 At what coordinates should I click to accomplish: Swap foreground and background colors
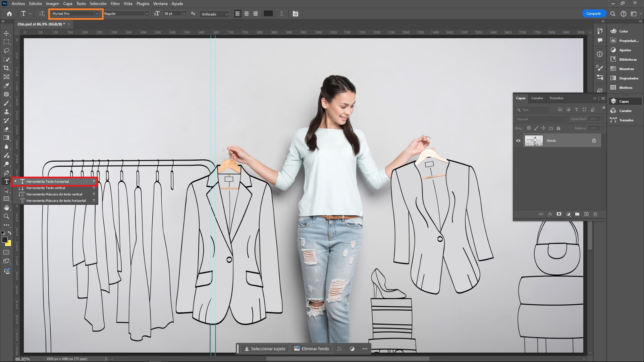[x=10, y=233]
